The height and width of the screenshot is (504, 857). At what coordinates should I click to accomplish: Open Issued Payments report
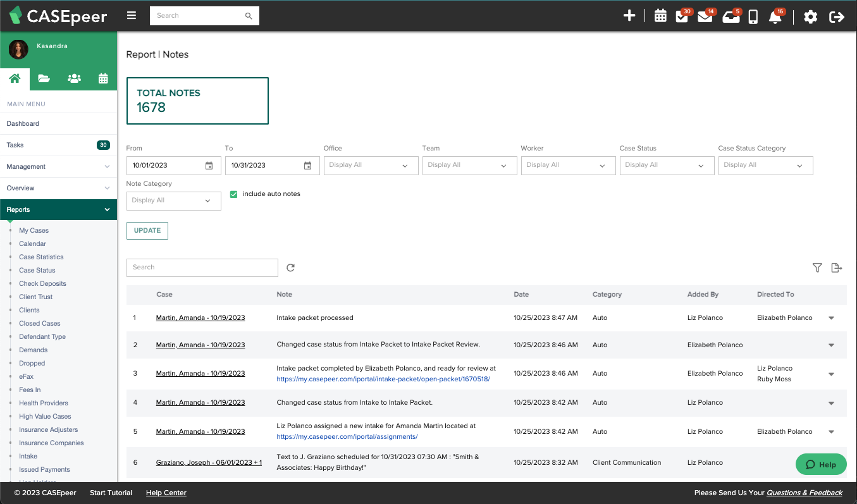tap(44, 470)
